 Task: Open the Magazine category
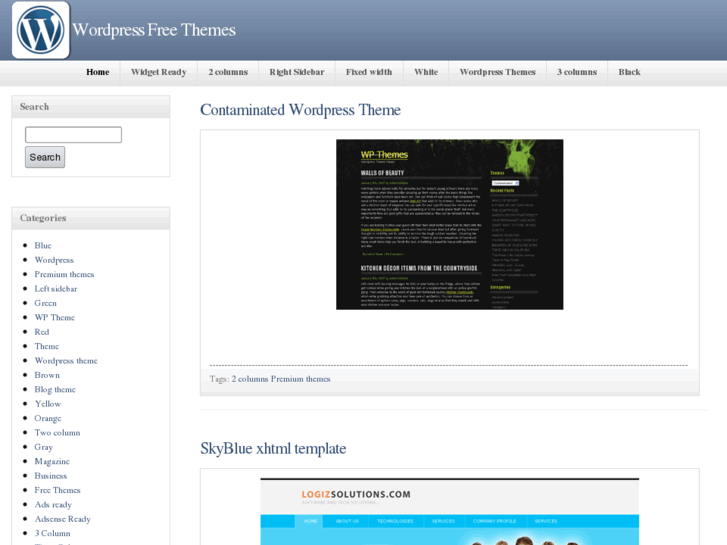(x=52, y=461)
